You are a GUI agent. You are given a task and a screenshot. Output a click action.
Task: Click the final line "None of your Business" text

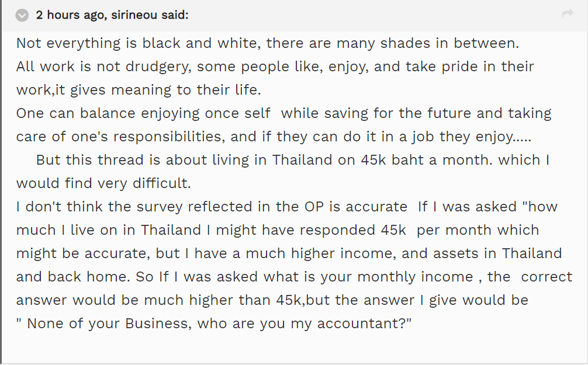pos(214,324)
